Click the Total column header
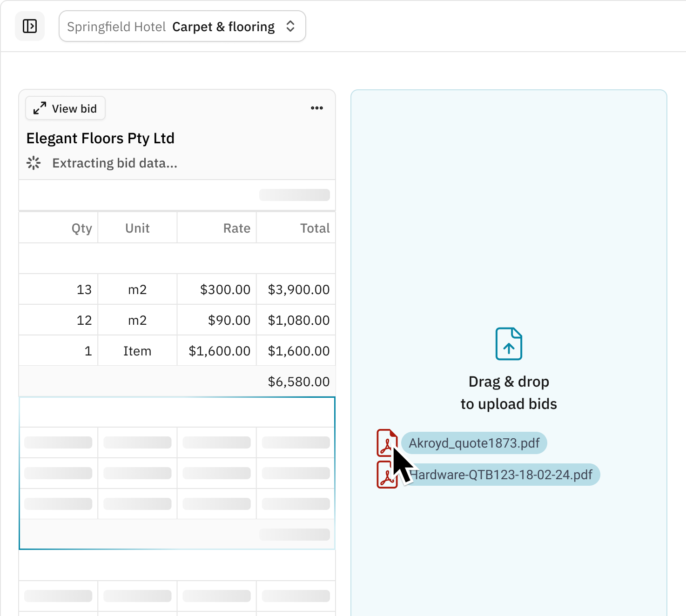This screenshot has height=616, width=686. pos(315,228)
